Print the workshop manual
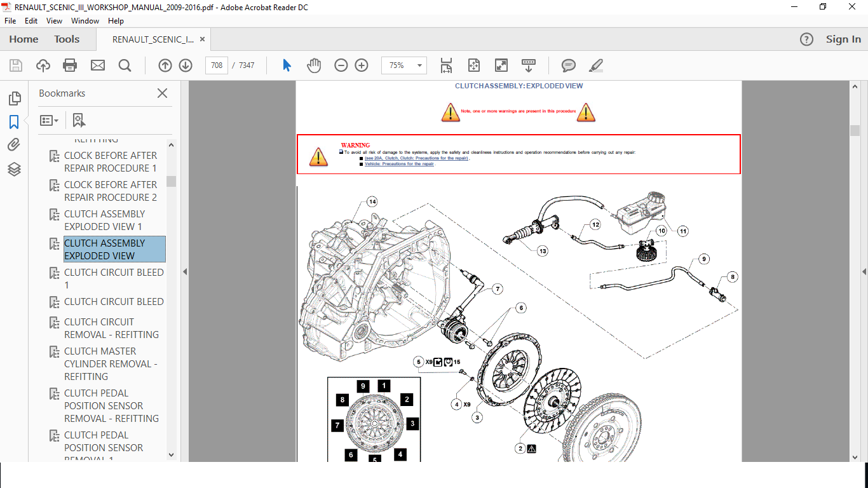 (x=70, y=65)
